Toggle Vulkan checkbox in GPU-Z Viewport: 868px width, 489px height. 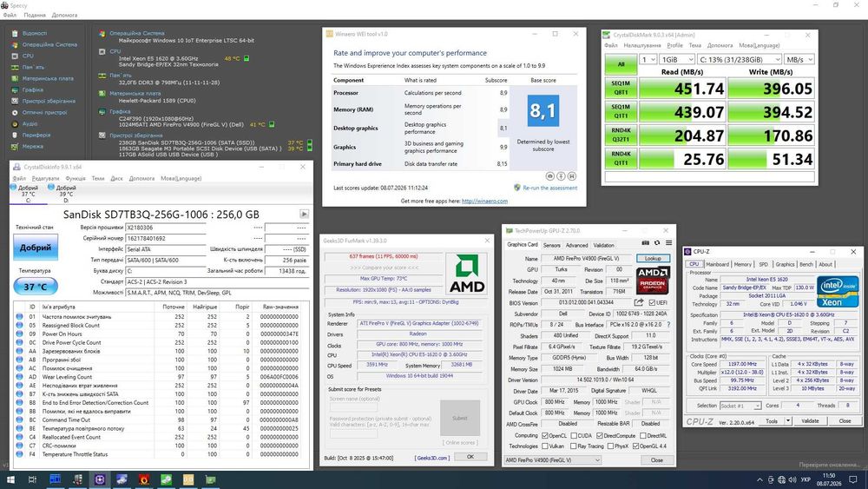pyautogui.click(x=545, y=446)
